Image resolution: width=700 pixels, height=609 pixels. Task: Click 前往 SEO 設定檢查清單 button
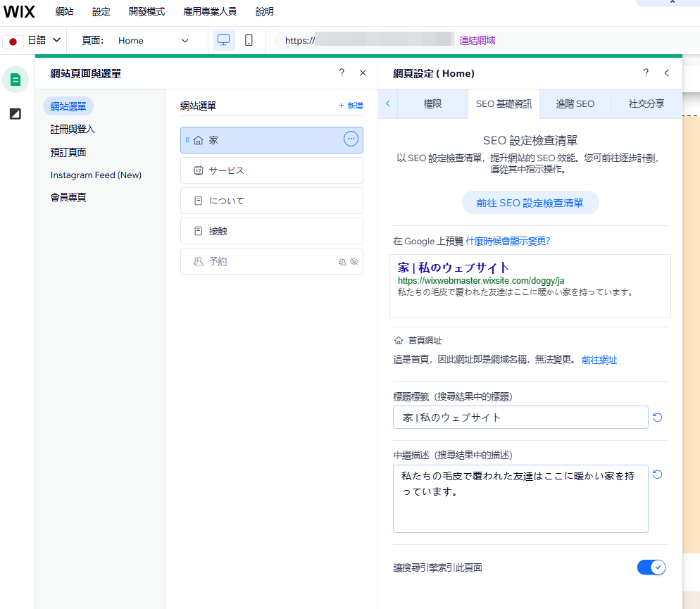tap(530, 202)
